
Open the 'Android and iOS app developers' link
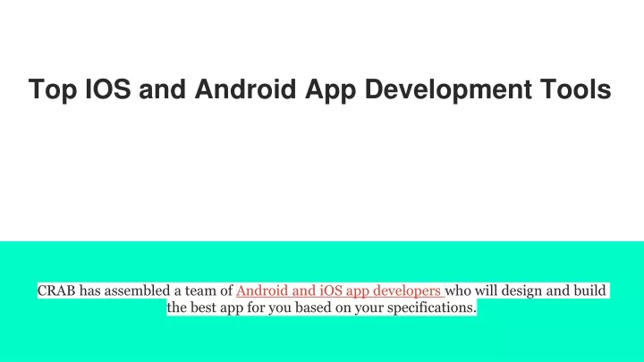pos(338,290)
